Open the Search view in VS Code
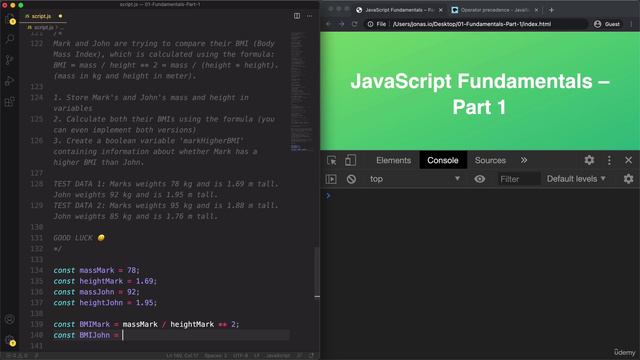 10,39
